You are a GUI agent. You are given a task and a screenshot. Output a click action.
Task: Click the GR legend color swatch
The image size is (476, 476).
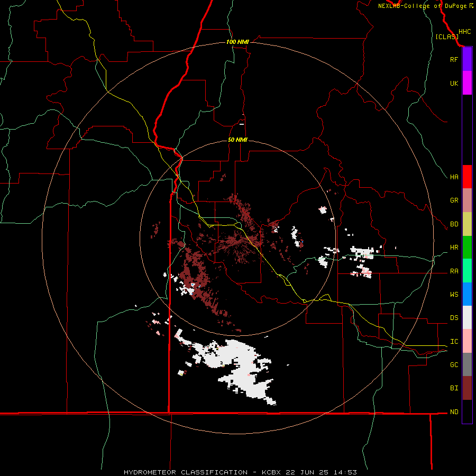coord(467,200)
